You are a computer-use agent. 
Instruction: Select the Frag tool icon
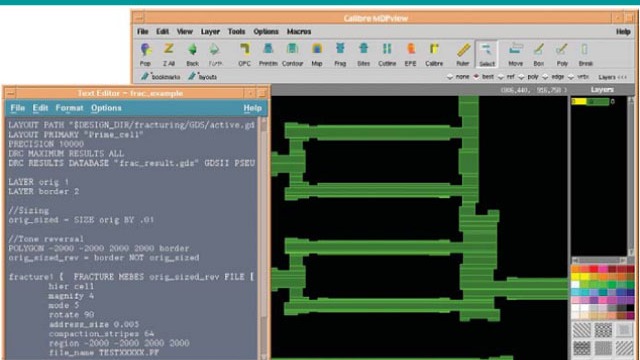[340, 49]
